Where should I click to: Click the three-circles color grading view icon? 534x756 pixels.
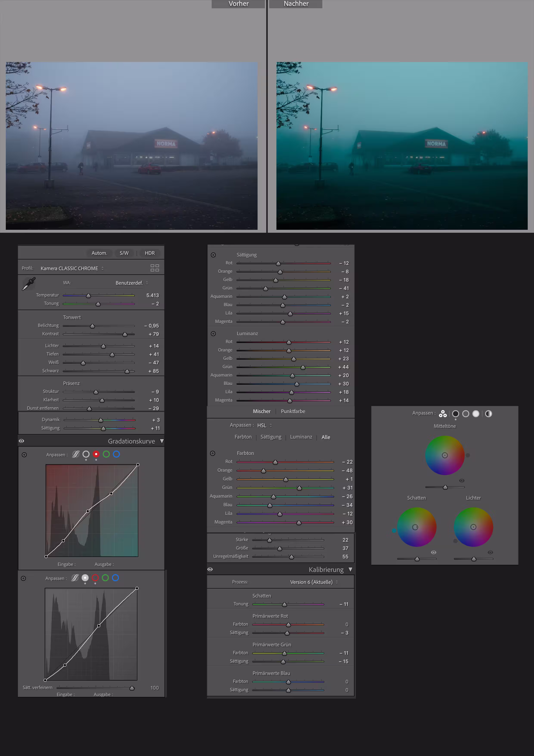(443, 414)
